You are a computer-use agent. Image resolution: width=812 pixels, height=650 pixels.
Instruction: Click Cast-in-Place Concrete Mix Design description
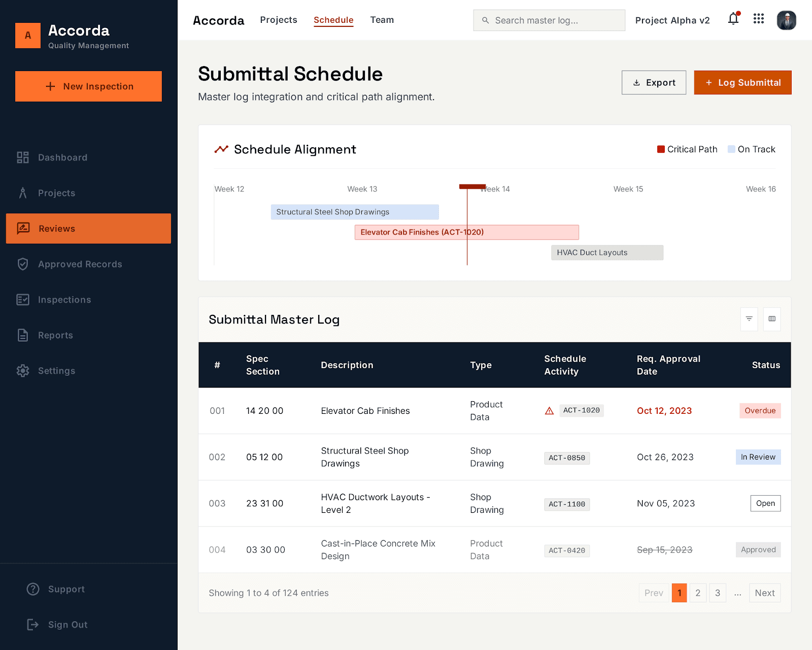[x=378, y=549]
